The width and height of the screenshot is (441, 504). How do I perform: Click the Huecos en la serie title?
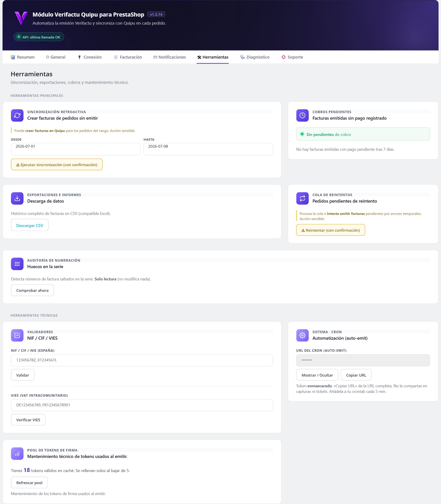tap(45, 266)
